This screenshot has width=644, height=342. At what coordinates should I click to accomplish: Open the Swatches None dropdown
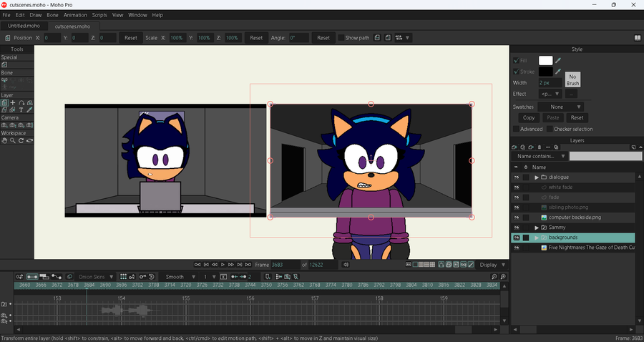(x=560, y=107)
